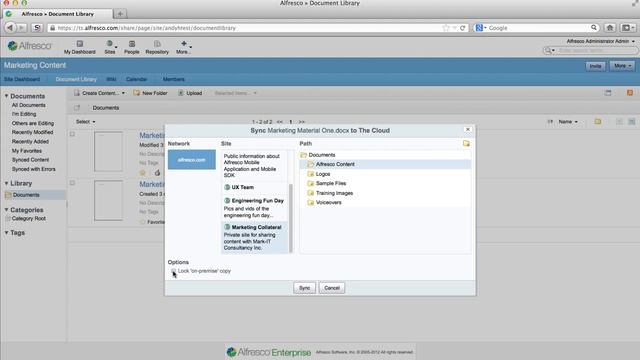The height and width of the screenshot is (360, 640).
Task: Open the More... plus icon menu
Action: pyautogui.click(x=184, y=44)
